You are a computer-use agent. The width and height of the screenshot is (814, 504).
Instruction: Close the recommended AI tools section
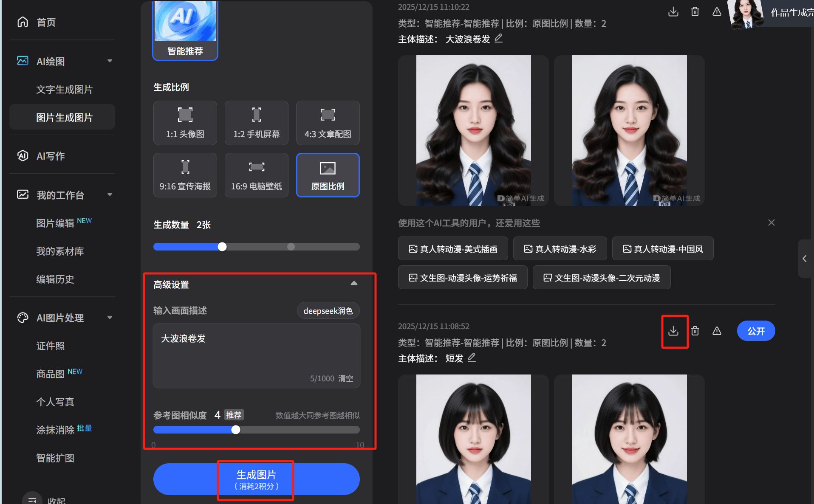772,222
